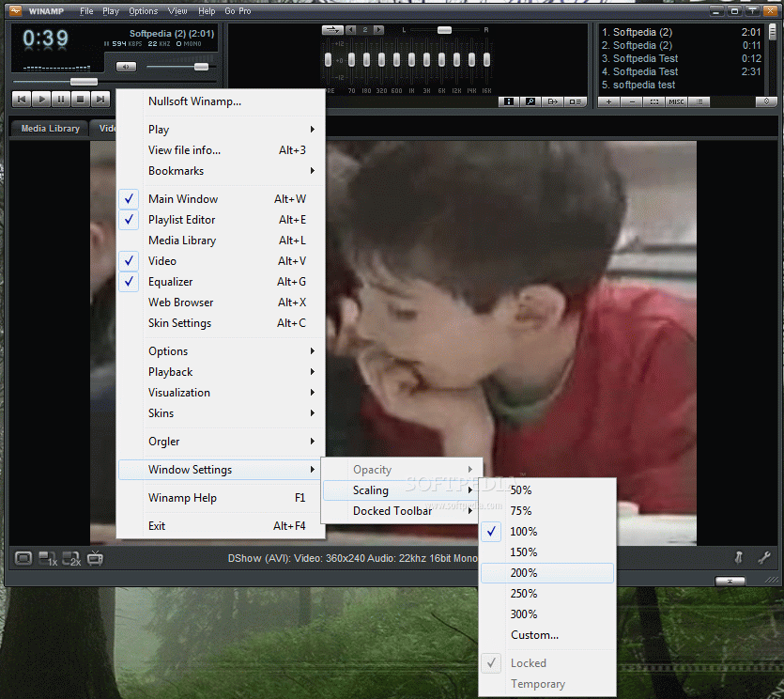This screenshot has height=699, width=784.
Task: Click the list view icon under equalizer
Action: click(575, 101)
